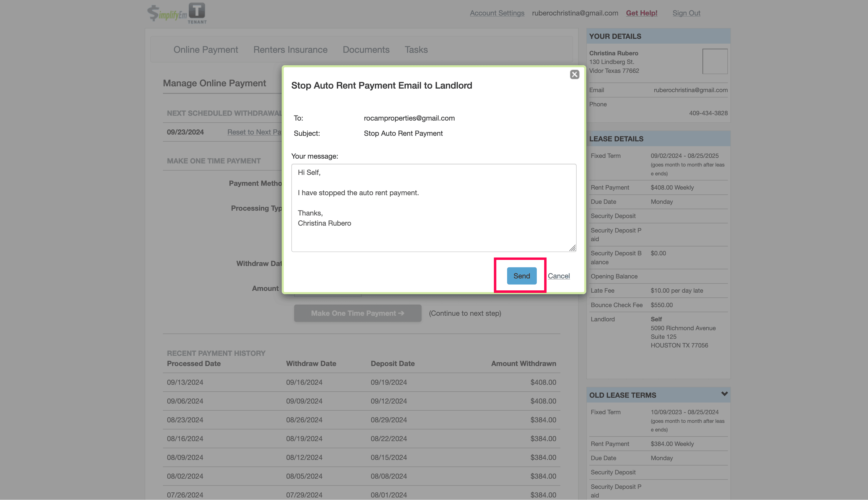Collapse the Old Lease Terms section
Image resolution: width=868 pixels, height=500 pixels.
(x=724, y=394)
